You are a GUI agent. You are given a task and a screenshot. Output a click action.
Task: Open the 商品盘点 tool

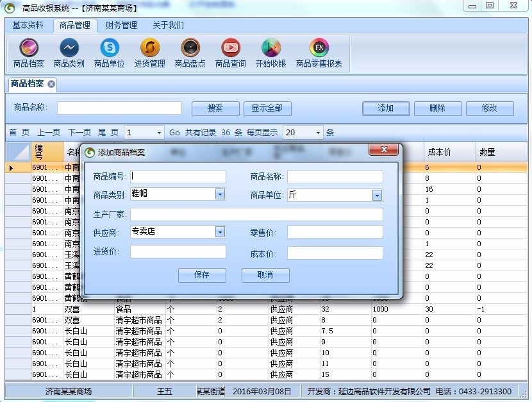[190, 53]
